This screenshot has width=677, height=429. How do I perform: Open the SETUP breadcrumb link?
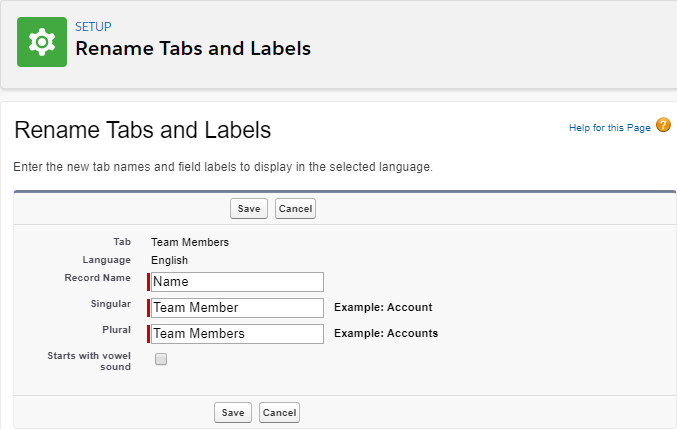[93, 27]
